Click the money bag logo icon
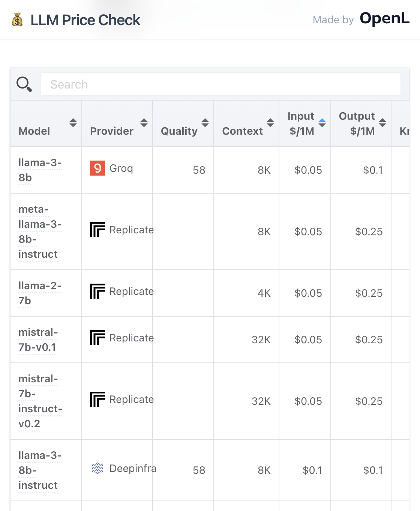 [x=17, y=20]
